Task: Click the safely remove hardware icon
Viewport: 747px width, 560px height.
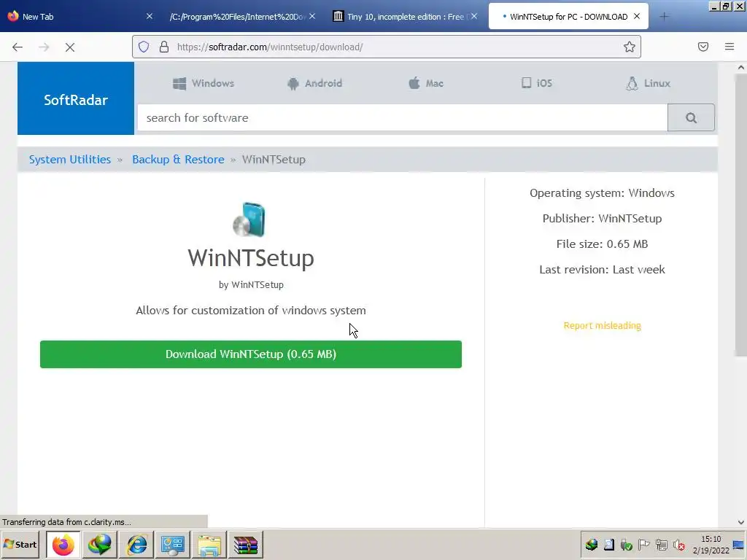Action: pos(627,545)
